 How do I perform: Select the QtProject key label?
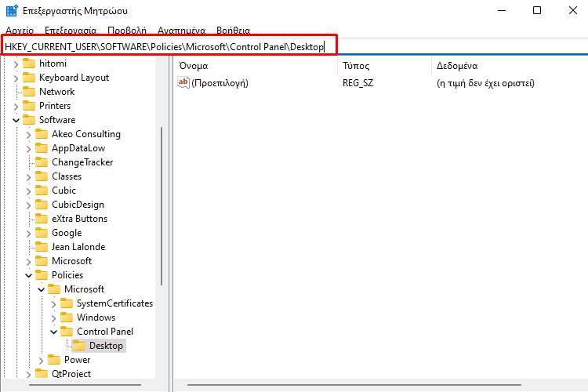click(71, 374)
